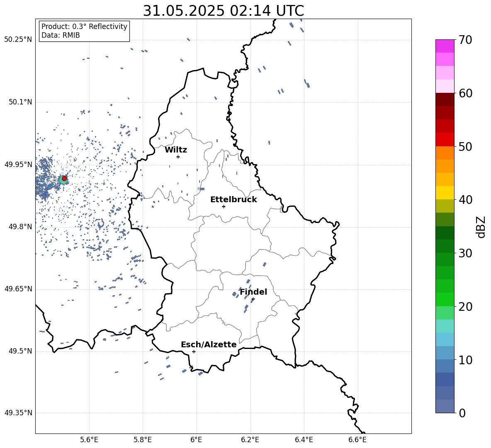The height and width of the screenshot is (448, 491).
Task: Click the 6°E longitude label
Action: (196, 440)
